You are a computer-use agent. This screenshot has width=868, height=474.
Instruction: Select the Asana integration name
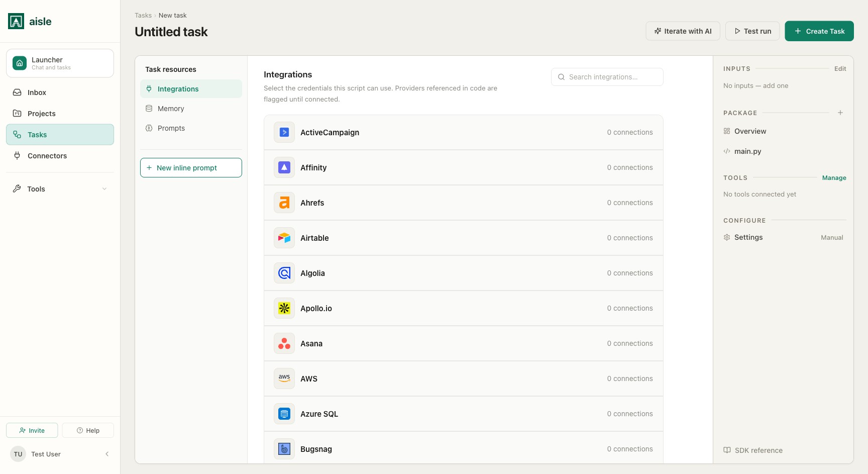311,344
